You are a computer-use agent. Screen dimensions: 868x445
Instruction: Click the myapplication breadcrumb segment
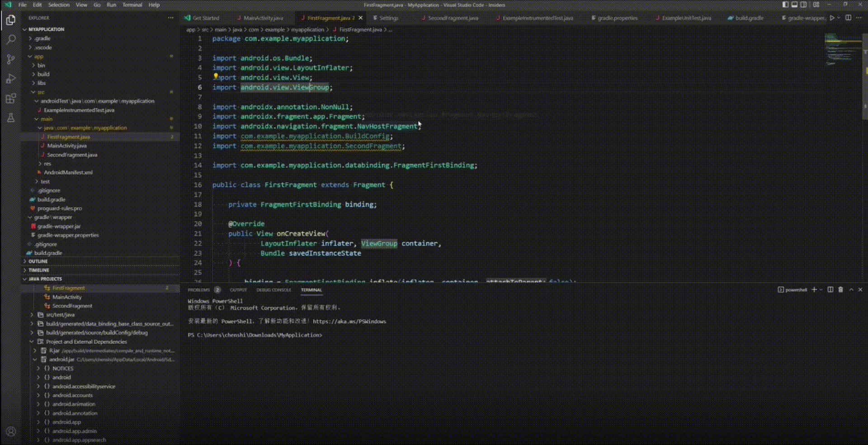(x=307, y=30)
